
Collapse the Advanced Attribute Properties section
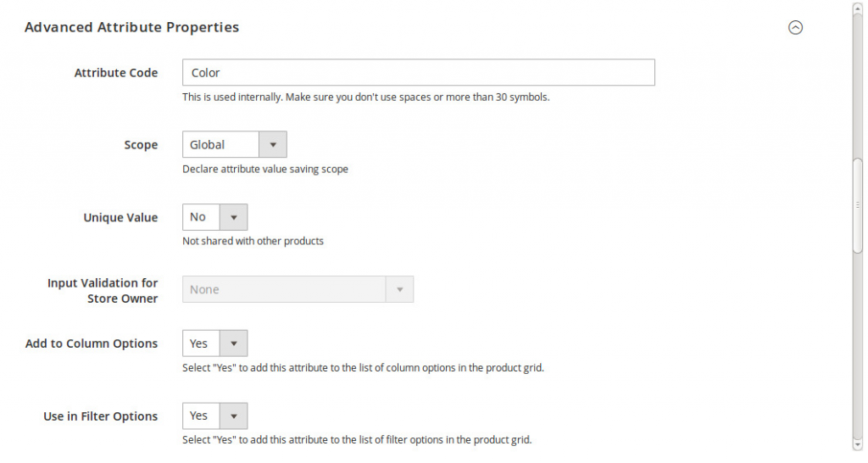pos(795,27)
